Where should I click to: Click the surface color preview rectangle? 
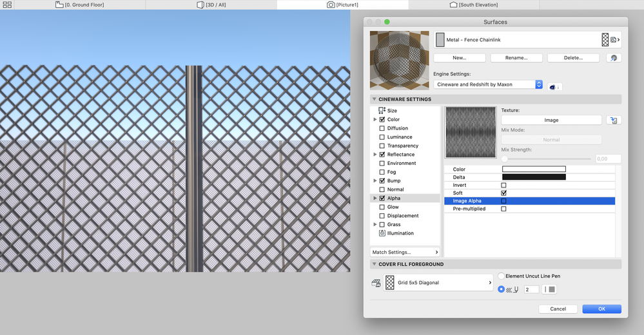coord(440,40)
